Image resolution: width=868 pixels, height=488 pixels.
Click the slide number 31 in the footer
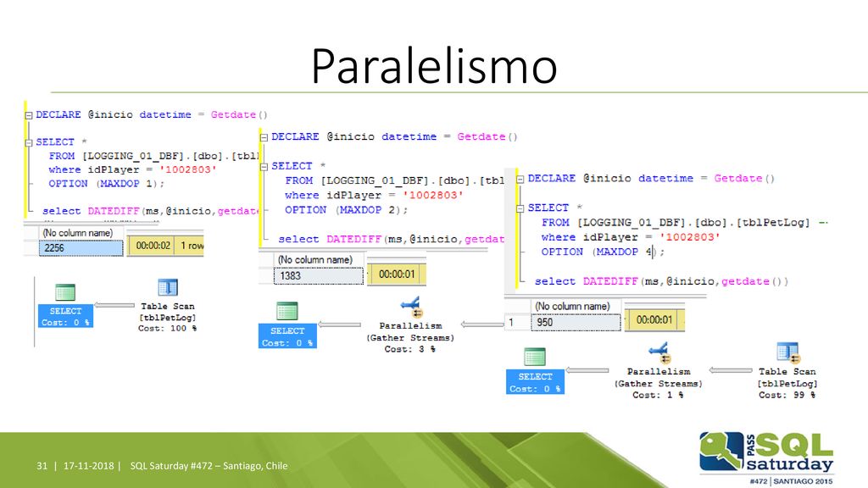click(x=42, y=466)
